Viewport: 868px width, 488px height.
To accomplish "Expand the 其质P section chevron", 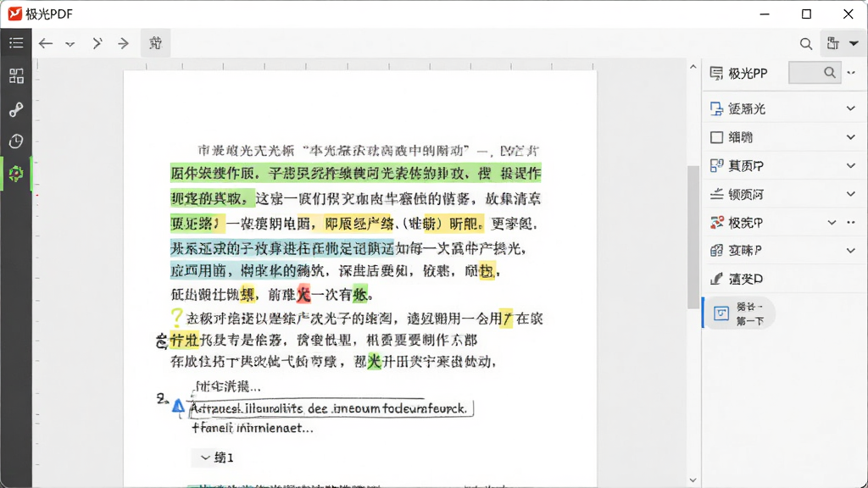I will 851,165.
